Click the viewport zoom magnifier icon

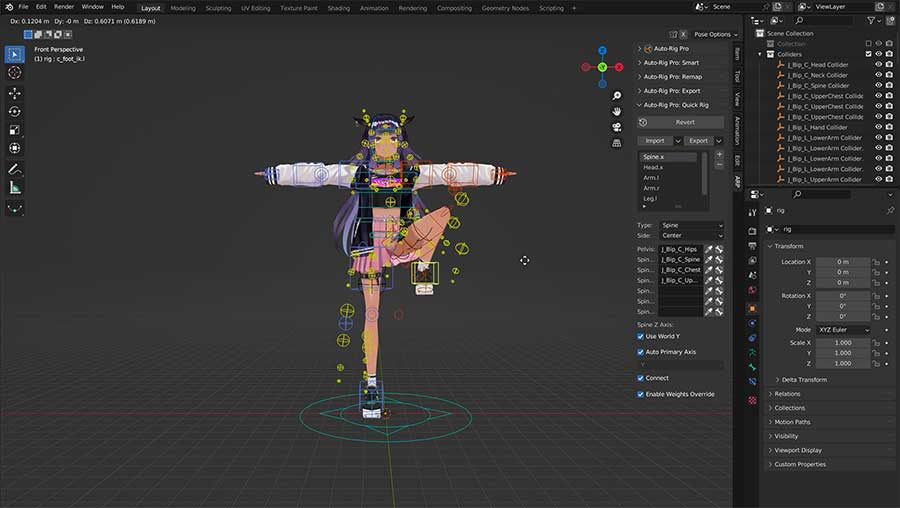point(617,96)
